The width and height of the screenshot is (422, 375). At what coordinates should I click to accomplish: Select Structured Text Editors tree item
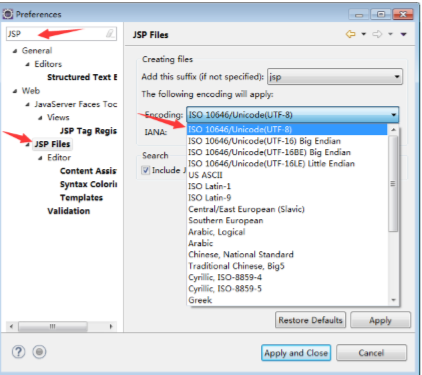click(82, 77)
